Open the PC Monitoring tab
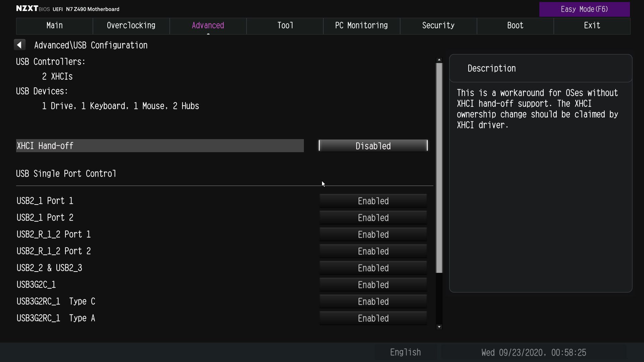 pos(361,26)
